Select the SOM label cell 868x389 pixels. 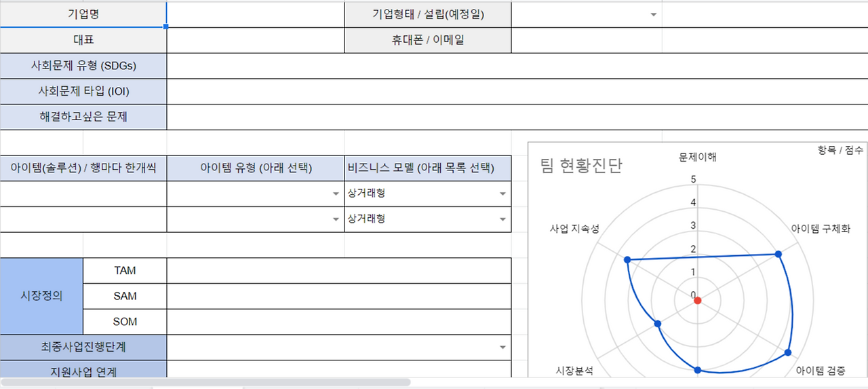(125, 322)
